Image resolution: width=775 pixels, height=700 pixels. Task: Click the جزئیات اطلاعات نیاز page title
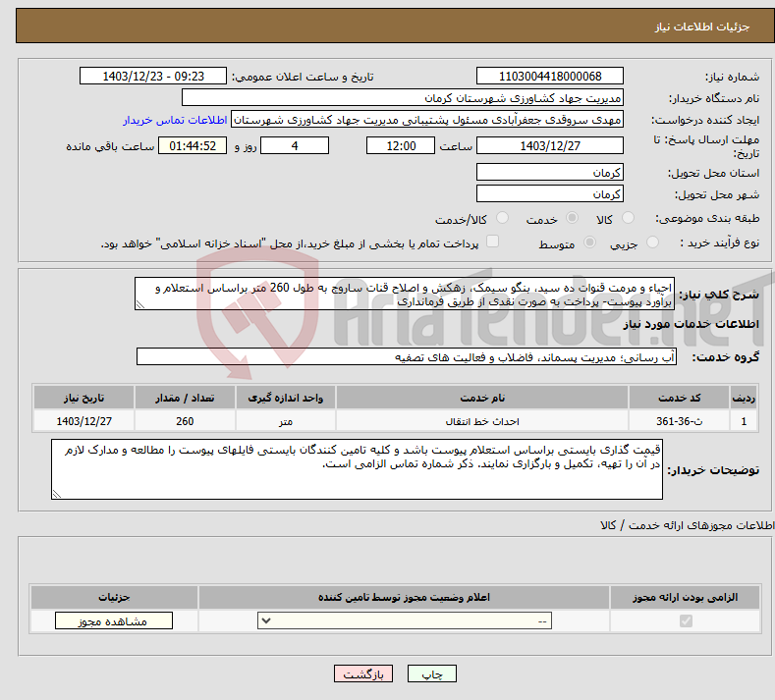tap(702, 27)
